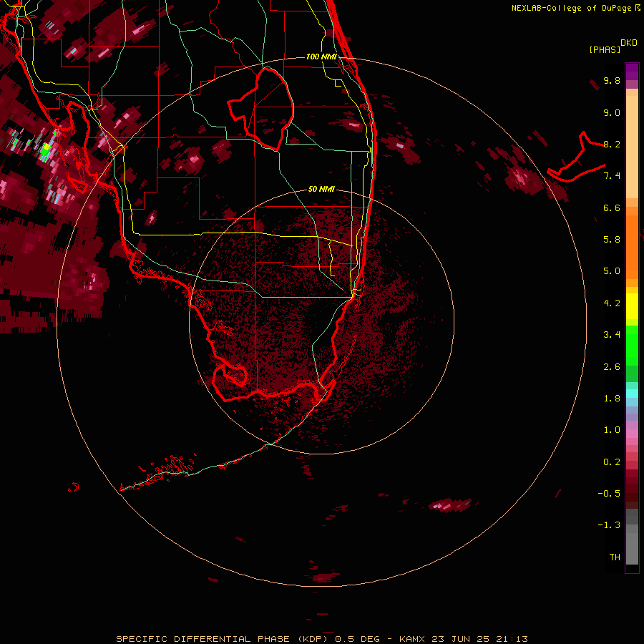Pick the bright green segment of color bar
Viewport: 644px width, 644px height.
click(632, 345)
